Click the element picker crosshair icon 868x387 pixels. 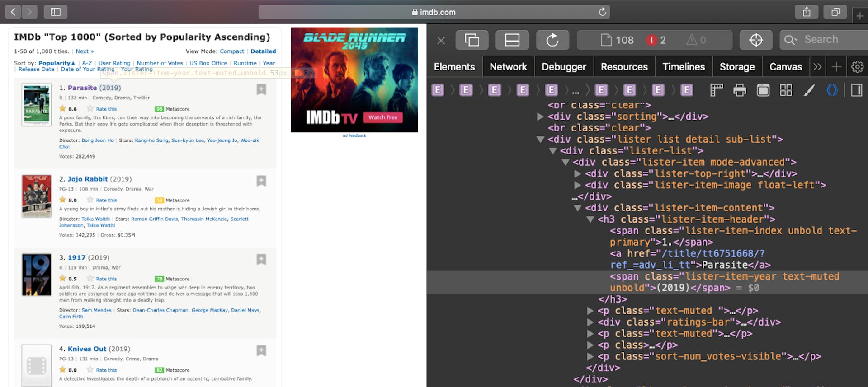point(756,40)
